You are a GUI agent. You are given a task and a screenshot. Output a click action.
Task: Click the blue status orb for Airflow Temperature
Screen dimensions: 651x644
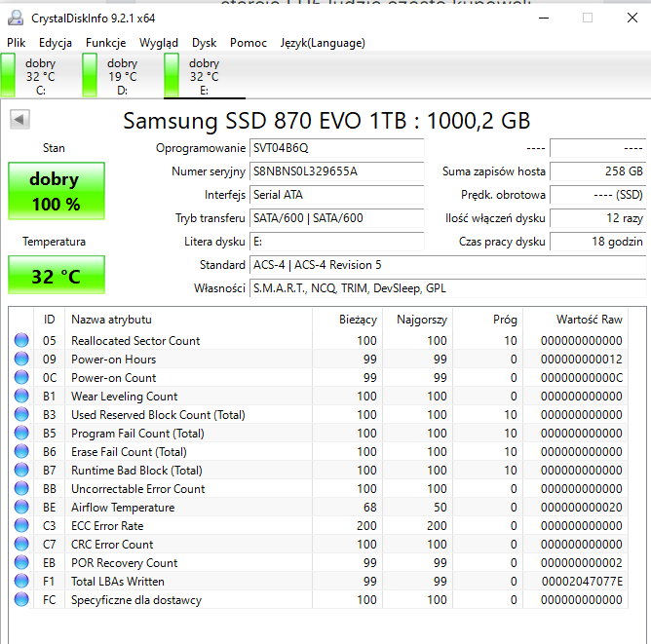[x=21, y=507]
